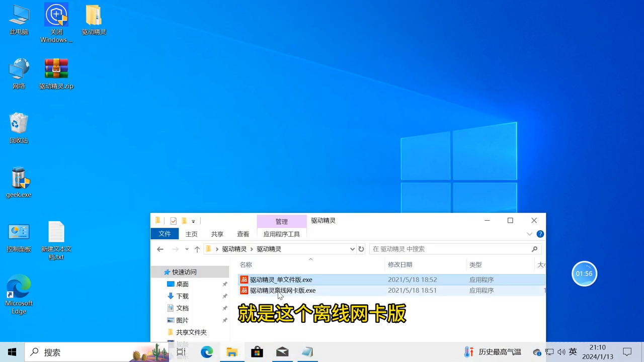Expand the chevron between the 驱动精灵 breadcrumbs
Image resolution: width=644 pixels, height=362 pixels.
coord(252,249)
